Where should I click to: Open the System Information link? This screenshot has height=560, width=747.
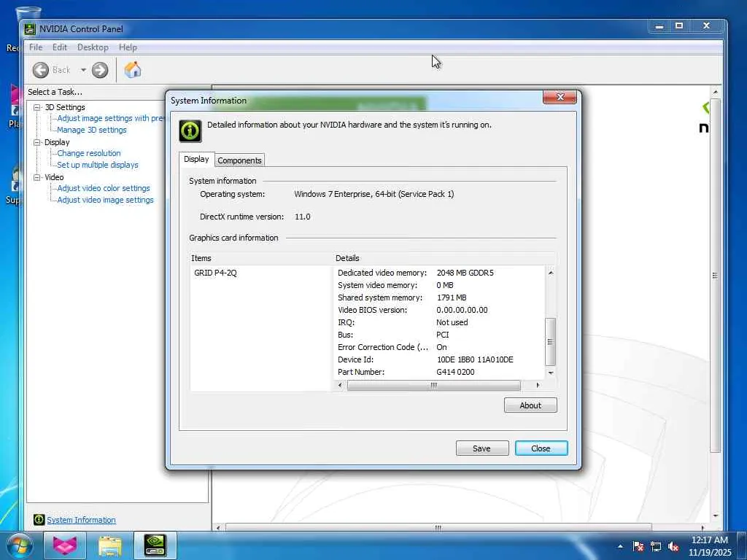coord(81,520)
